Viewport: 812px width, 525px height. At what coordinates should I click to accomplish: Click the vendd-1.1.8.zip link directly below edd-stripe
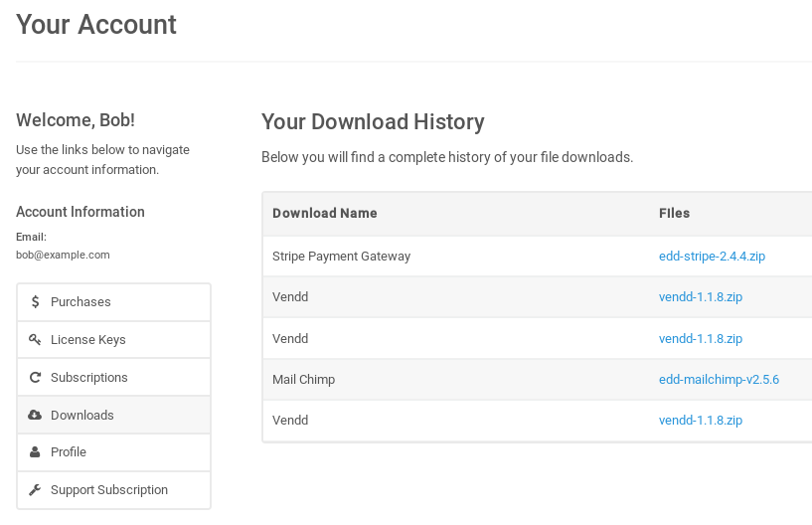701,297
